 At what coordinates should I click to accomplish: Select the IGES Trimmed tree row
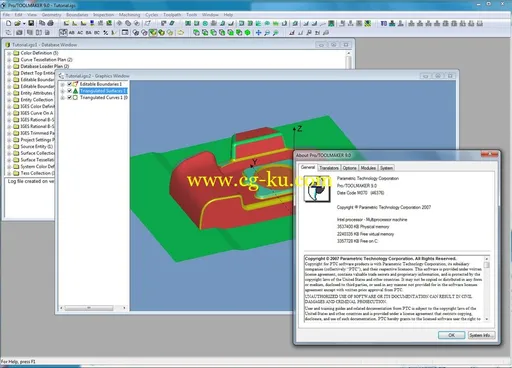point(35,133)
